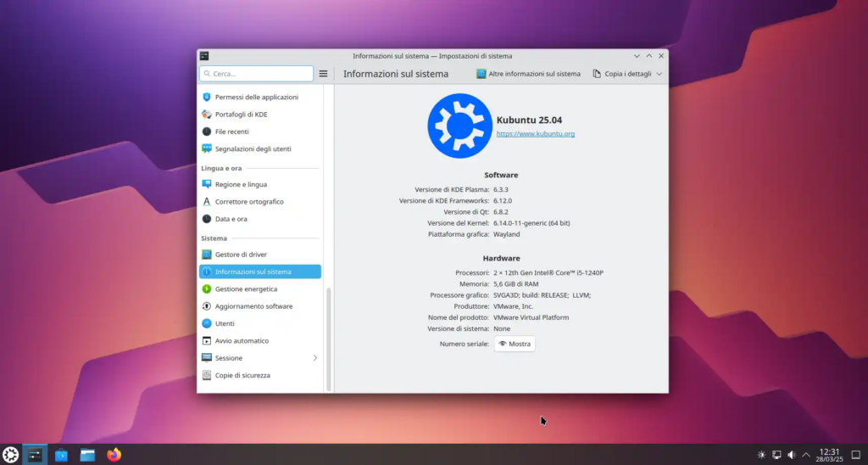
Task: Click memory value 5,6 GiB di RAM
Action: click(516, 283)
